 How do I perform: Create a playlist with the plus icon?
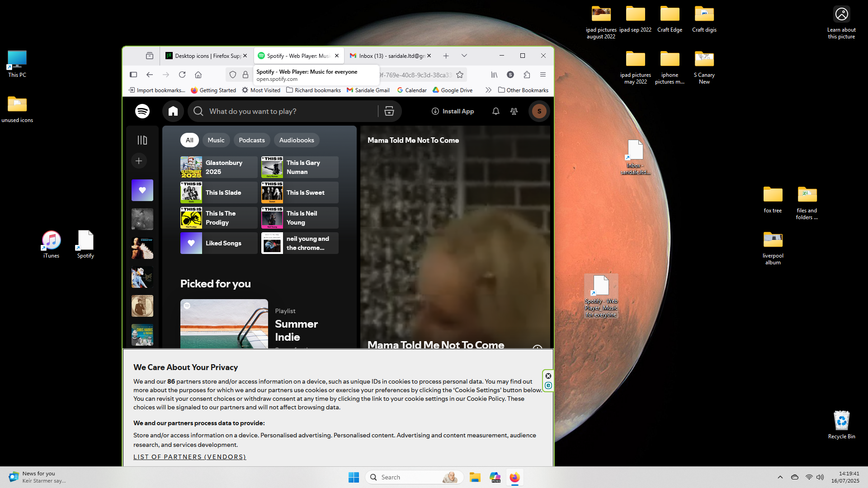[x=139, y=161]
